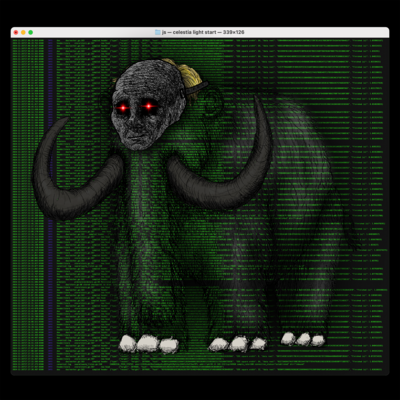Click the mammoth's right glowing red eye

149,106
